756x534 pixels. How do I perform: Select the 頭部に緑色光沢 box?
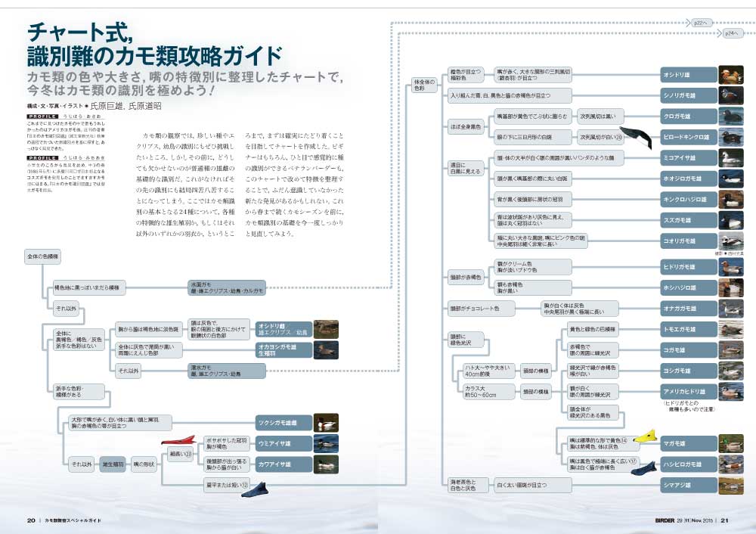tap(465, 340)
